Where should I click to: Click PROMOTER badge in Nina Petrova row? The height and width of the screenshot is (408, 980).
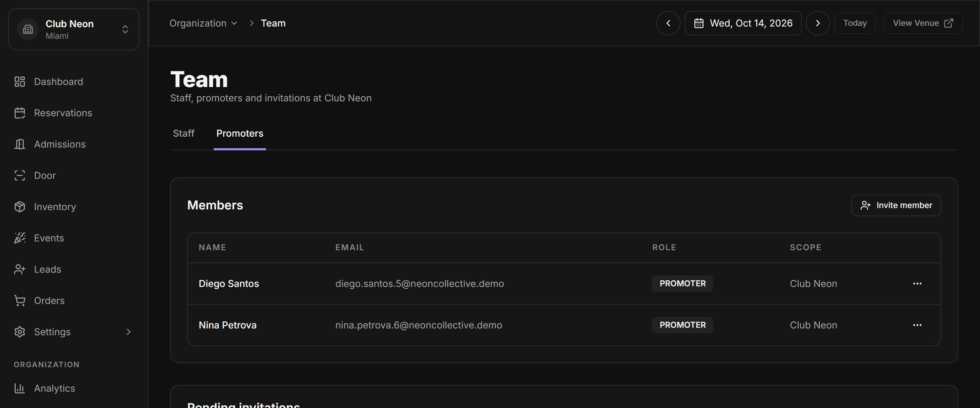pos(682,325)
